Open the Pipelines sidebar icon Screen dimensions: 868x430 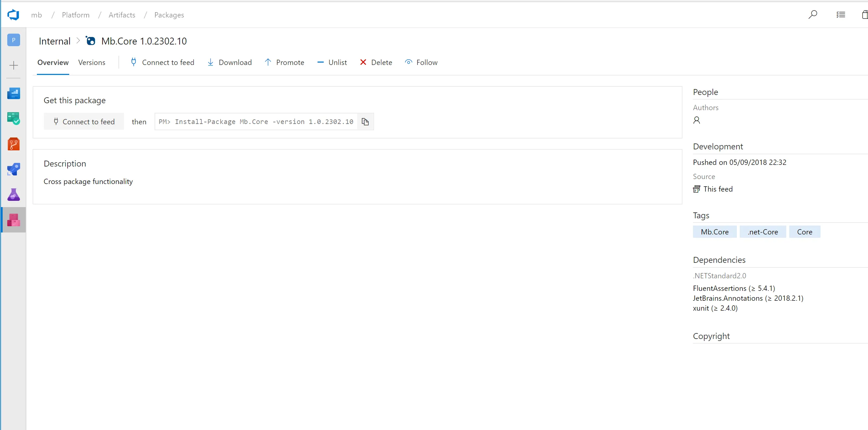tap(14, 169)
